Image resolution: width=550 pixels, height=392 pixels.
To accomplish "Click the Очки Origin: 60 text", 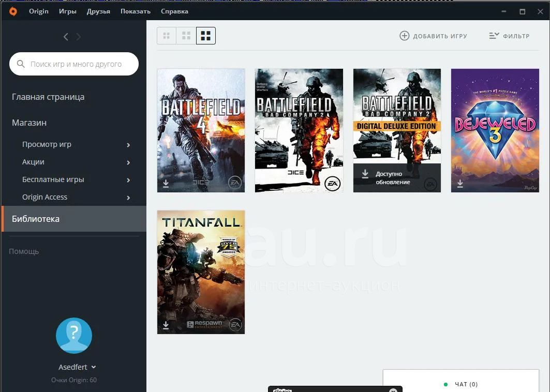I will (x=74, y=380).
